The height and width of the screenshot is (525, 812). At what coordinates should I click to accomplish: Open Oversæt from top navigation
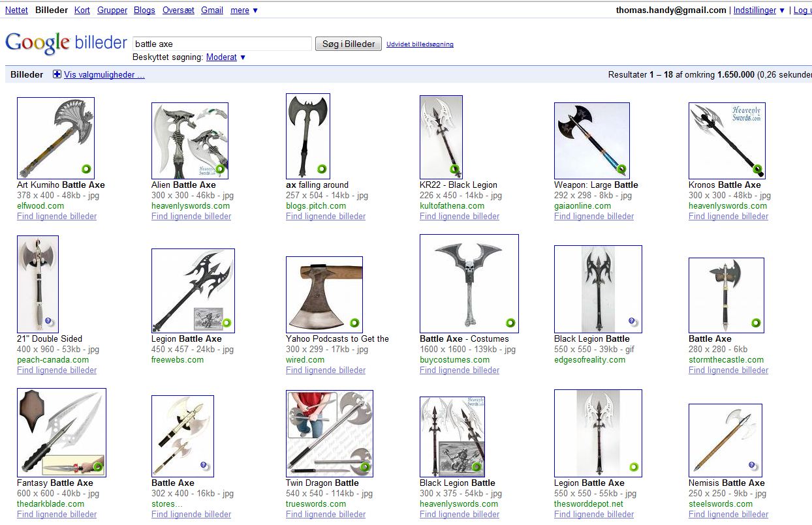pos(178,10)
